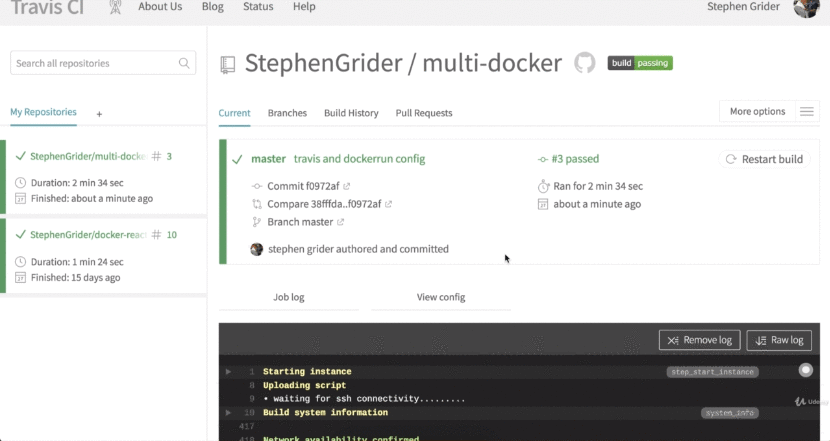
Task: Open the Commit f0972af link
Action: [303, 186]
